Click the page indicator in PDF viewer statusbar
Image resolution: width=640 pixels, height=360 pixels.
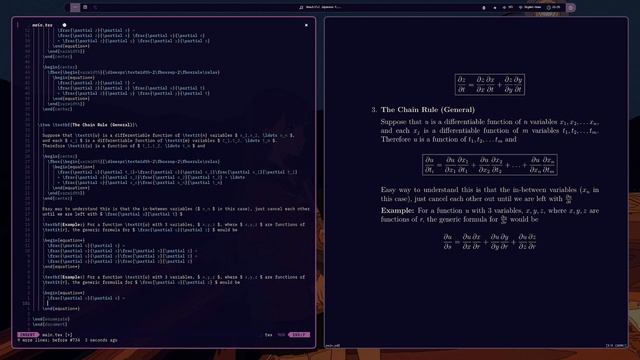[x=615, y=346]
